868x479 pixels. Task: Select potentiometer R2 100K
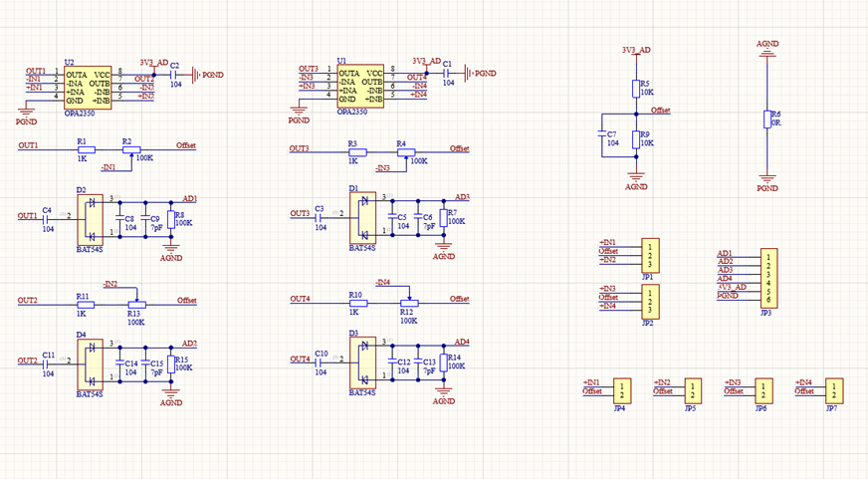pyautogui.click(x=131, y=150)
